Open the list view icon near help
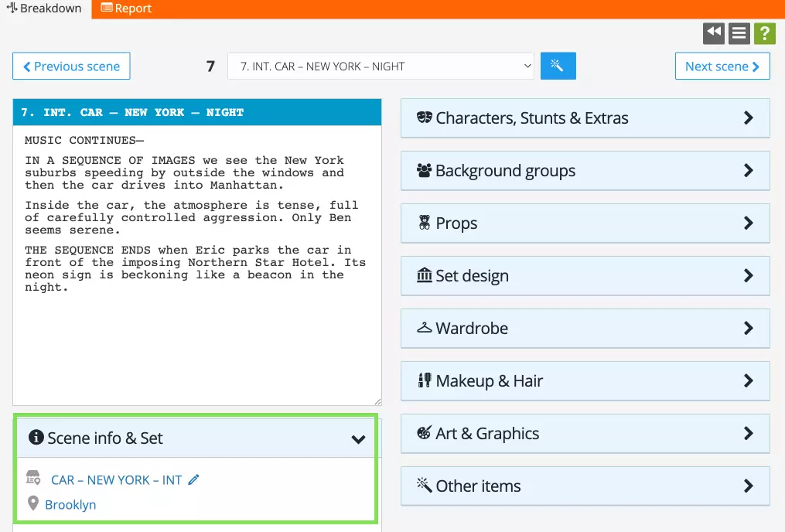Viewport: 785px width, 532px height. (x=739, y=33)
